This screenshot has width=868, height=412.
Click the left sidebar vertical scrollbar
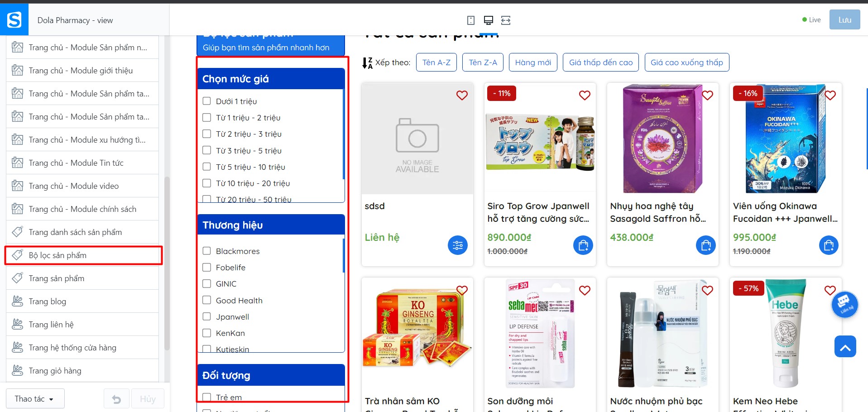167,263
